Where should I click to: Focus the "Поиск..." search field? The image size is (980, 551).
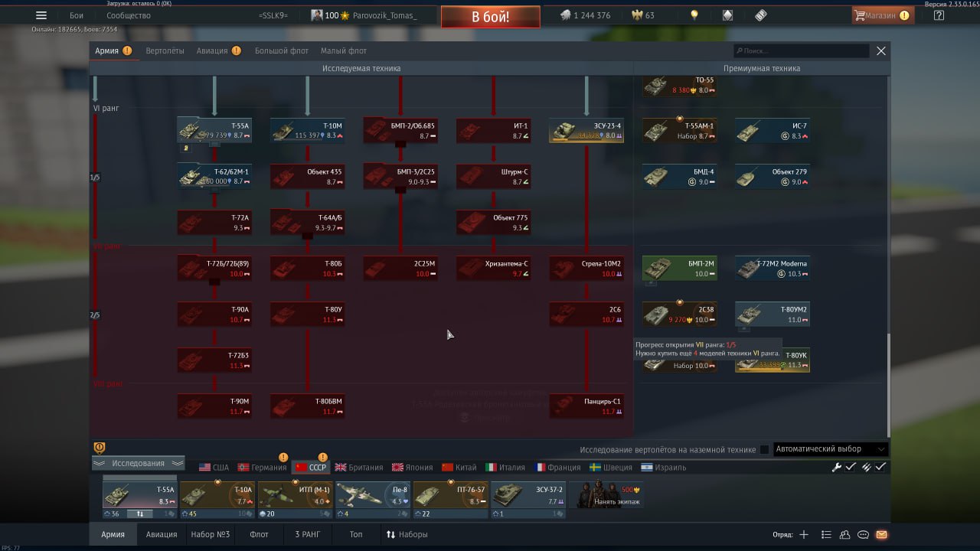[801, 51]
